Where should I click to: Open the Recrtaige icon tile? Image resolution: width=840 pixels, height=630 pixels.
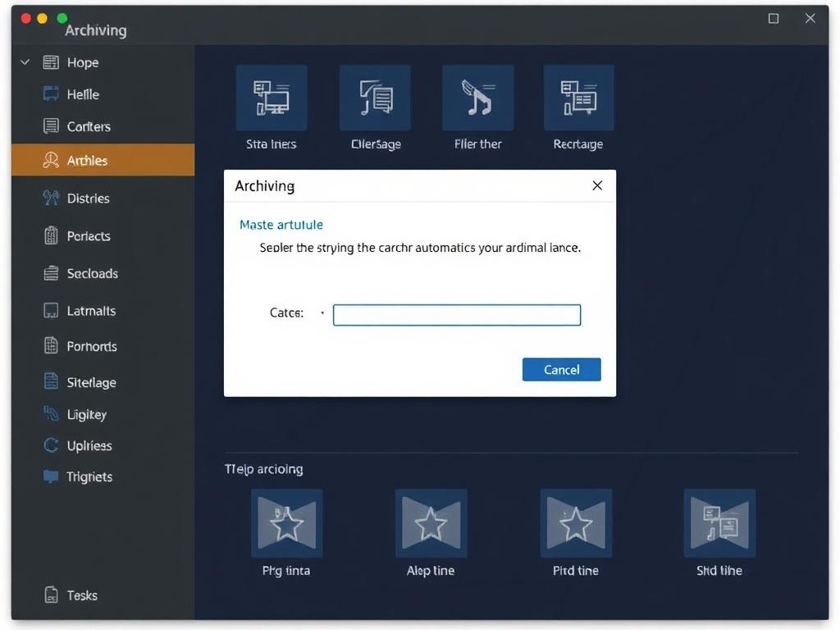pyautogui.click(x=578, y=98)
